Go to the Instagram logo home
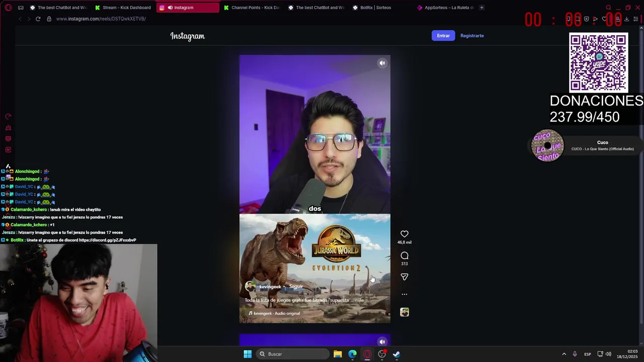This screenshot has height=362, width=644. [x=188, y=36]
